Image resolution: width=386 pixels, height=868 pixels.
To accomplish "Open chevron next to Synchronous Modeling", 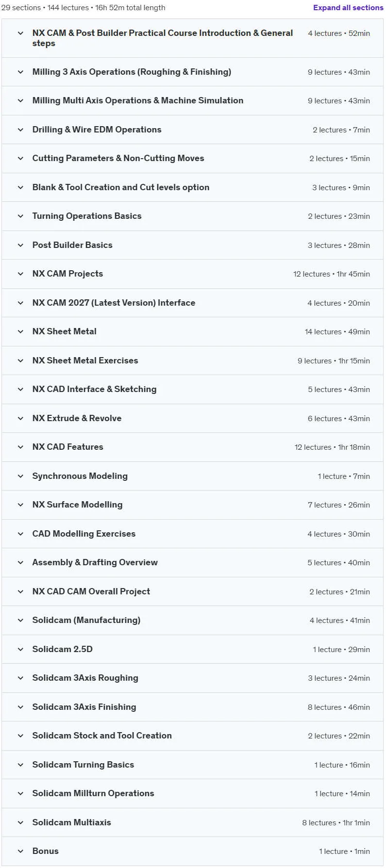I will click(x=20, y=476).
